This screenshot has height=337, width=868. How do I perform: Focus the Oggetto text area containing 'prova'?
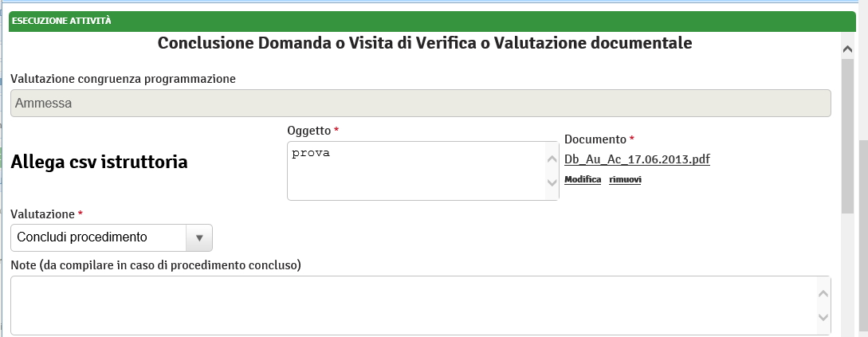[414, 170]
